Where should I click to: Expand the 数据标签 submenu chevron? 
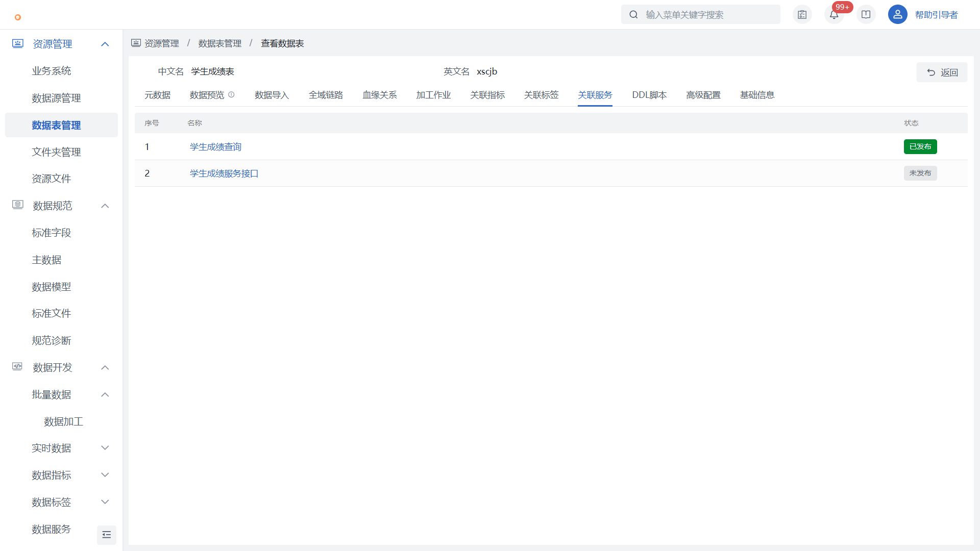(105, 502)
